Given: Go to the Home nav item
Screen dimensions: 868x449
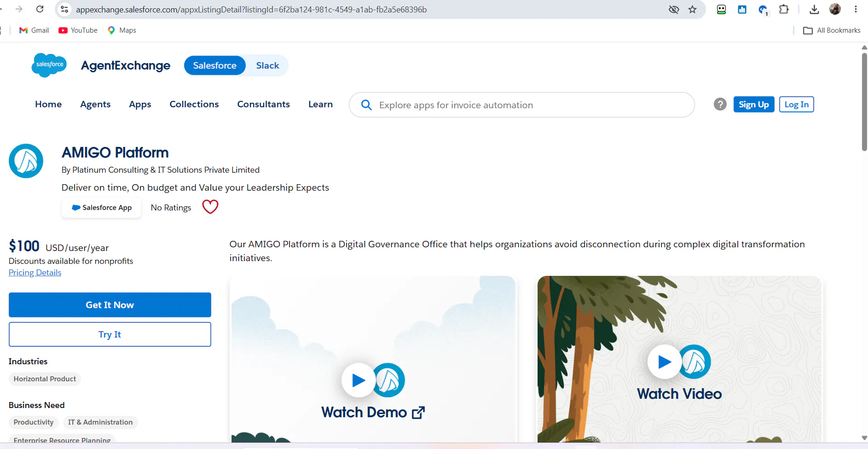Looking at the screenshot, I should [48, 105].
